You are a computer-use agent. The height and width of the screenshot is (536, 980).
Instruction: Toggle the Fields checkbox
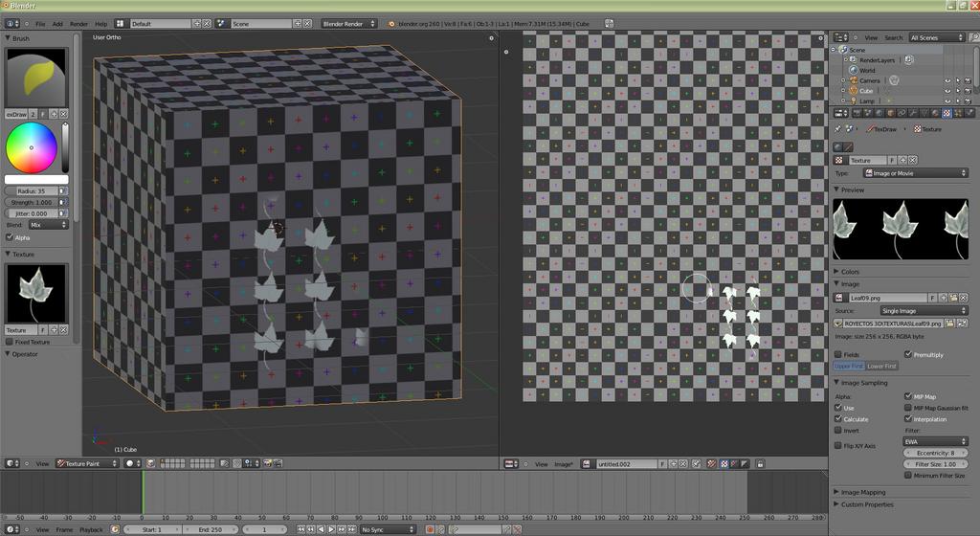(x=838, y=354)
